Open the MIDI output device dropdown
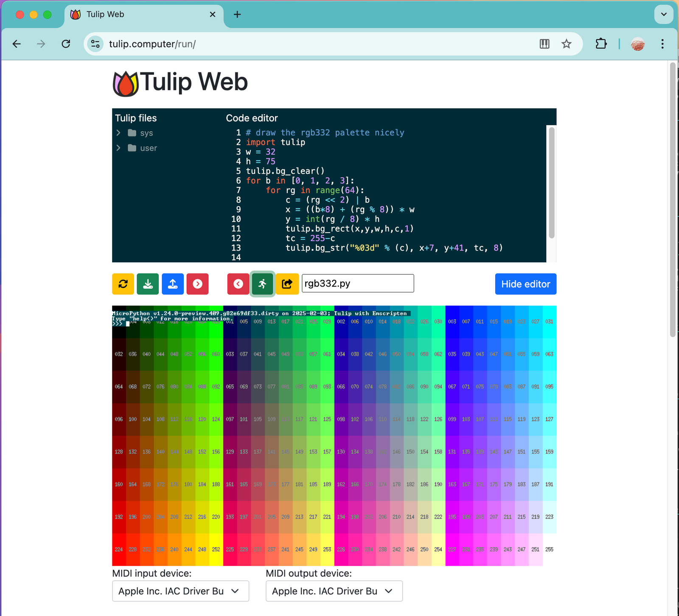The width and height of the screenshot is (679, 616). (x=334, y=591)
